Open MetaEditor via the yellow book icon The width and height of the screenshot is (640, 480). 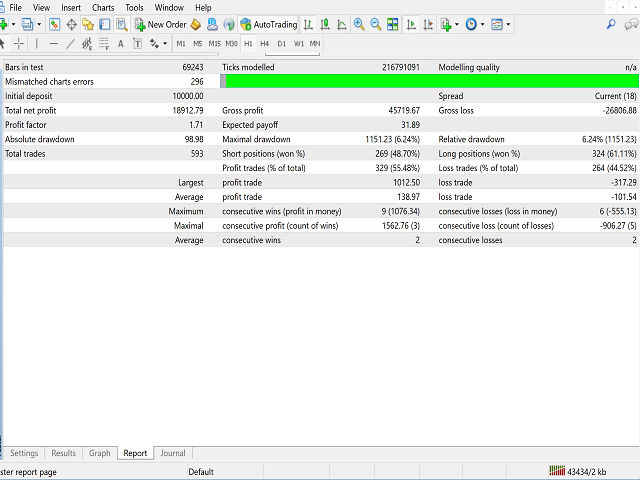pos(196,24)
